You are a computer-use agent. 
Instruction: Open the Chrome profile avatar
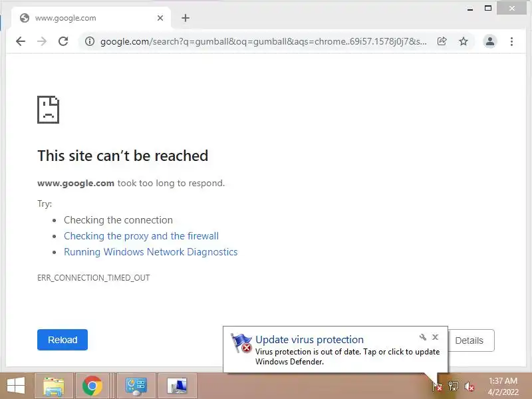tap(490, 41)
